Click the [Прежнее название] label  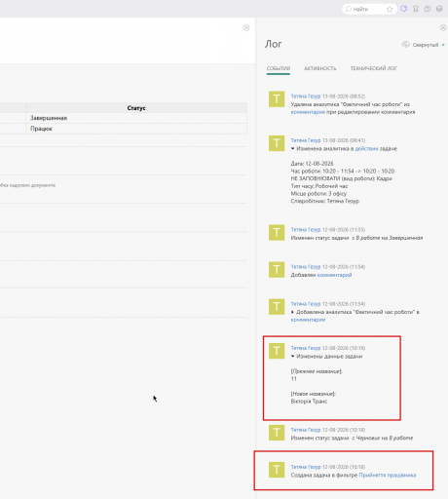tap(317, 371)
